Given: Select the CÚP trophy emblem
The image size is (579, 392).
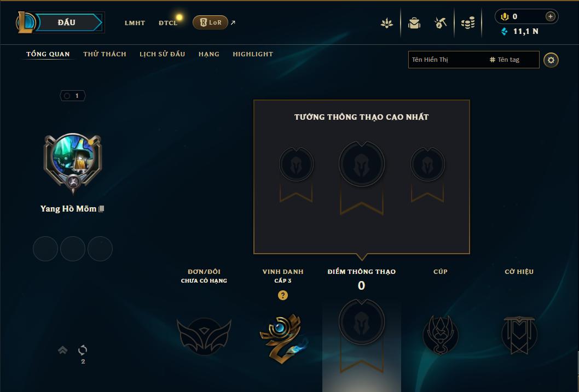Looking at the screenshot, I should click(441, 335).
